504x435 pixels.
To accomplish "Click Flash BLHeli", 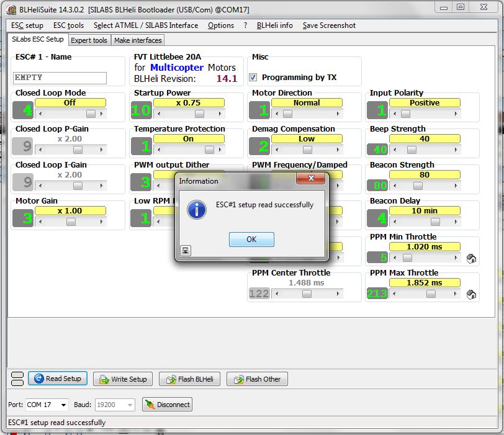I will (x=190, y=379).
